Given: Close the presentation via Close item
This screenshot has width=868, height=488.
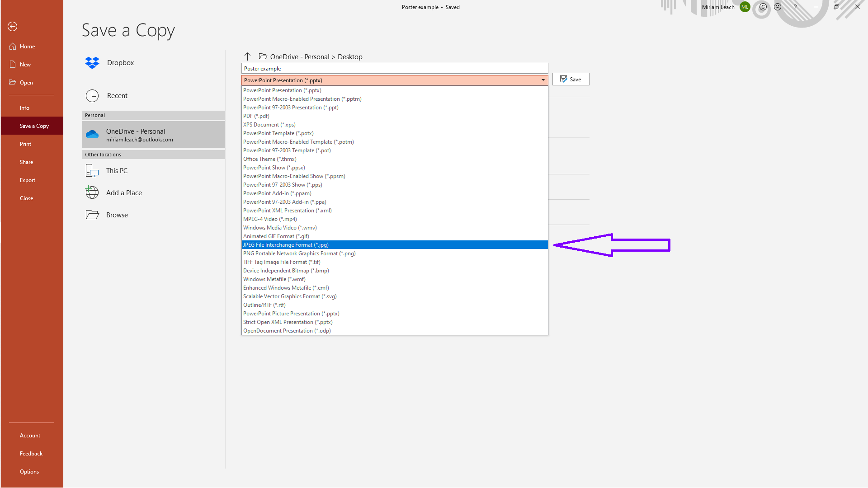Looking at the screenshot, I should coord(32,198).
